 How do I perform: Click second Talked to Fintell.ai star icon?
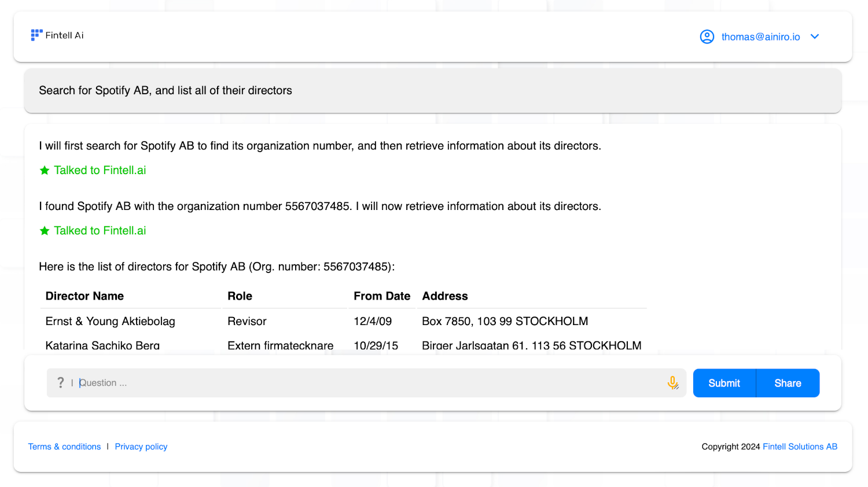(x=45, y=231)
